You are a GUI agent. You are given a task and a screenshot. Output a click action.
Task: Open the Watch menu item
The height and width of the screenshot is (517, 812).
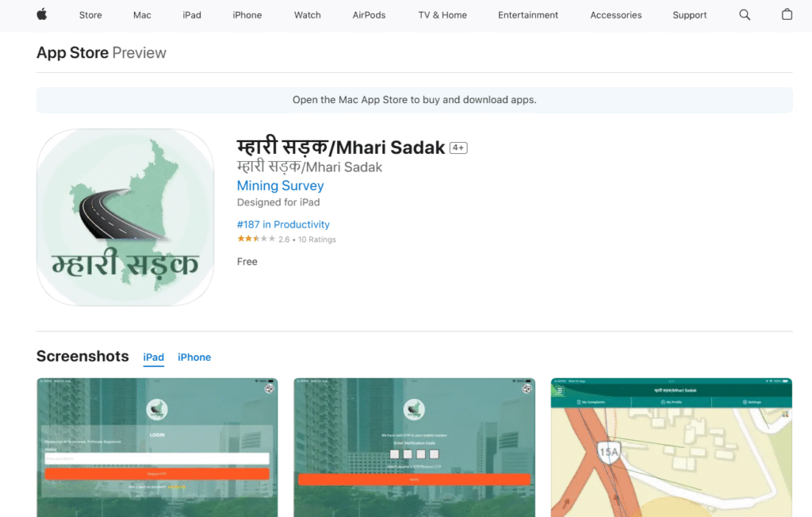308,15
